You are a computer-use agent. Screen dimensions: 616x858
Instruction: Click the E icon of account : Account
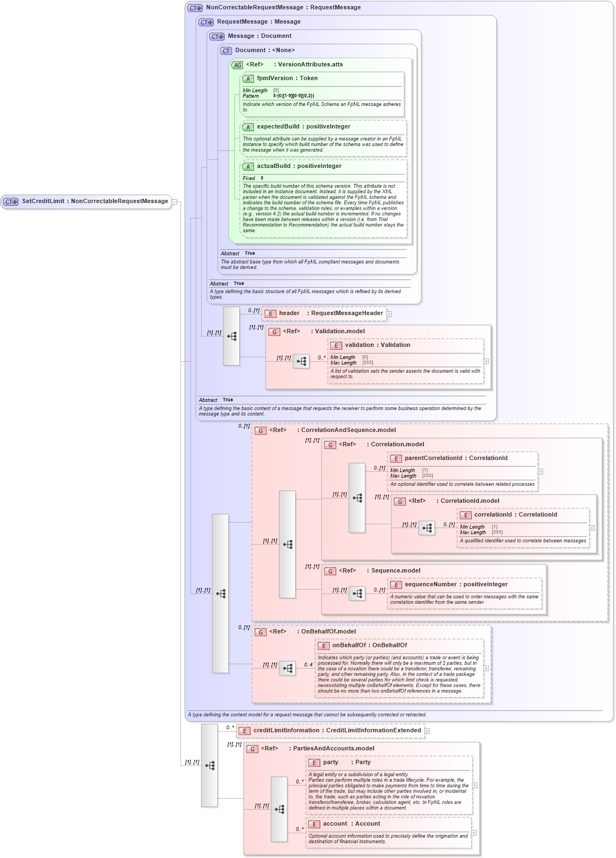[x=313, y=824]
